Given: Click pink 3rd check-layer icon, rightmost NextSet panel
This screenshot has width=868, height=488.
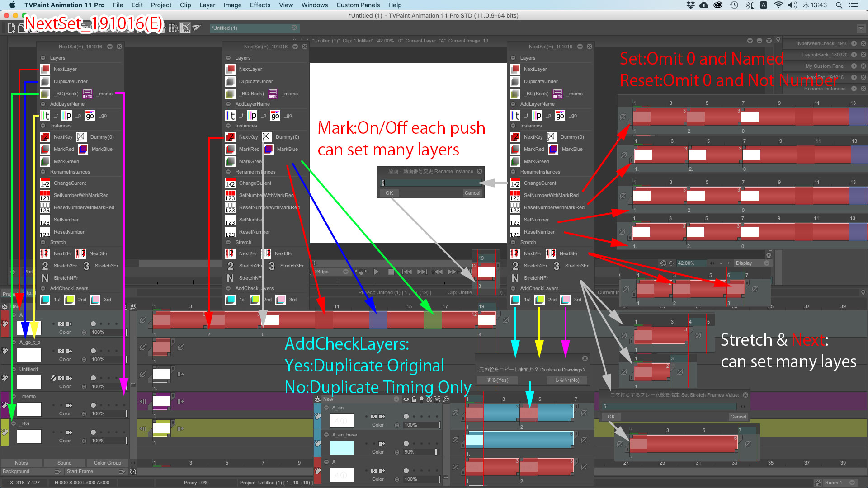Looking at the screenshot, I should (x=566, y=300).
